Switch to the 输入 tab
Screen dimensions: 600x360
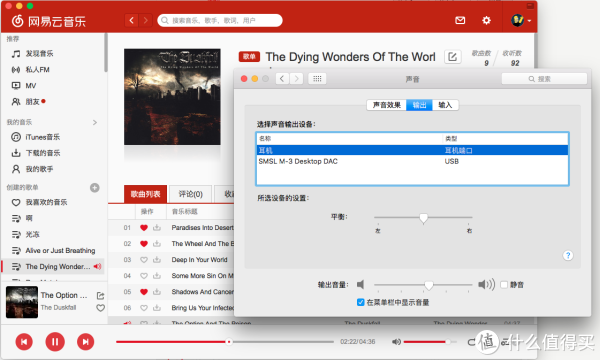click(x=445, y=105)
